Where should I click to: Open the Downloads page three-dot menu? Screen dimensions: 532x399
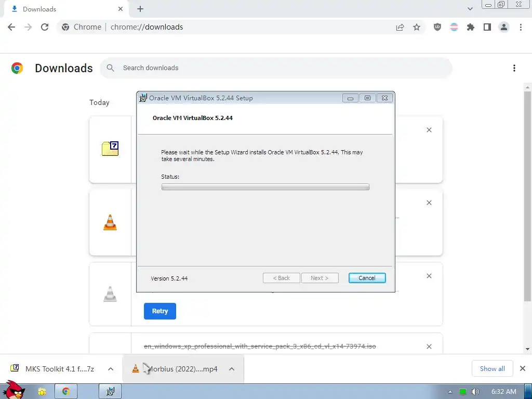pyautogui.click(x=514, y=68)
